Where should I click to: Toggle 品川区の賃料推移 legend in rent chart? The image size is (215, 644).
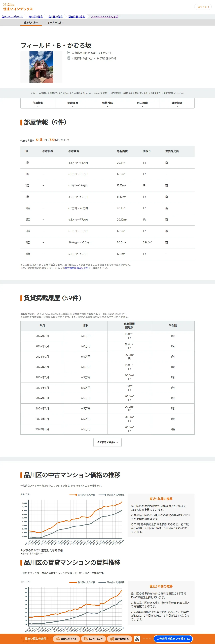[82, 582]
